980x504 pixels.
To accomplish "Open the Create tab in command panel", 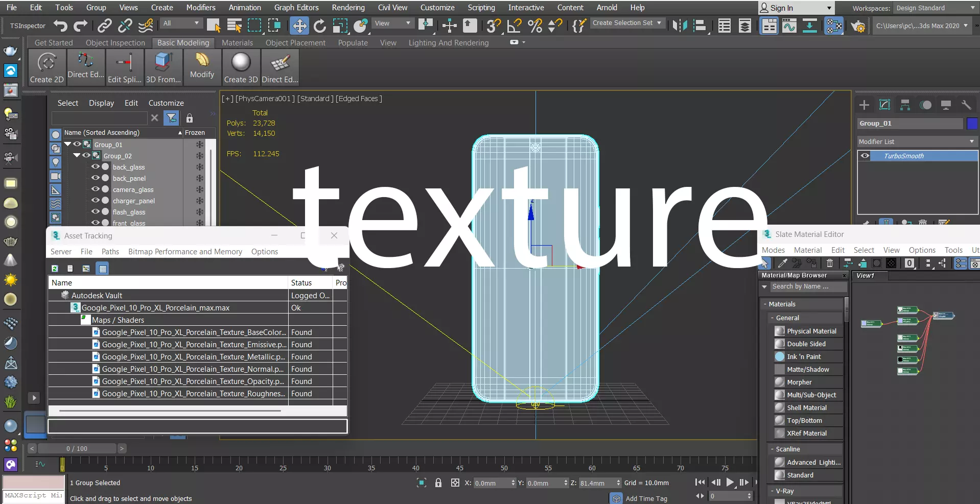I will (864, 105).
